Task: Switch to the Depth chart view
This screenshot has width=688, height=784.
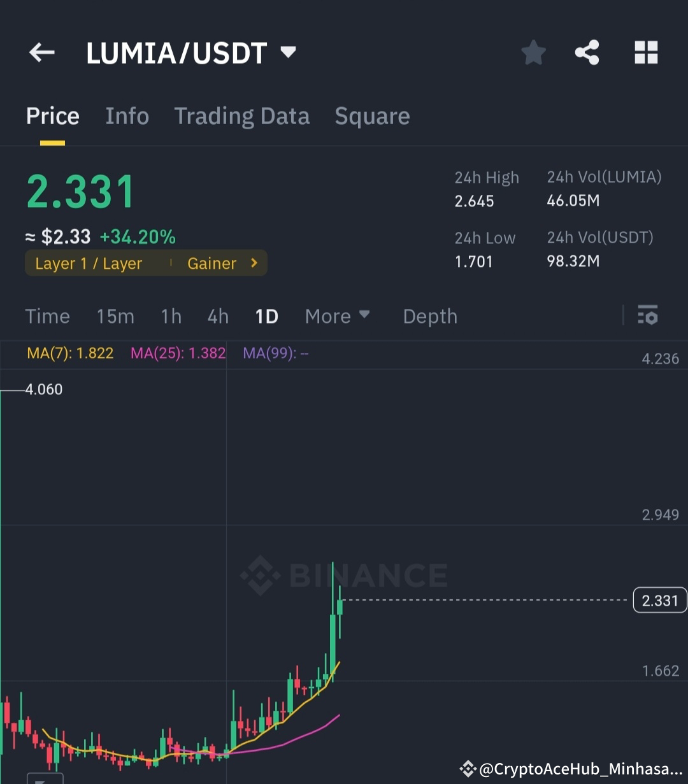Action: (x=430, y=317)
